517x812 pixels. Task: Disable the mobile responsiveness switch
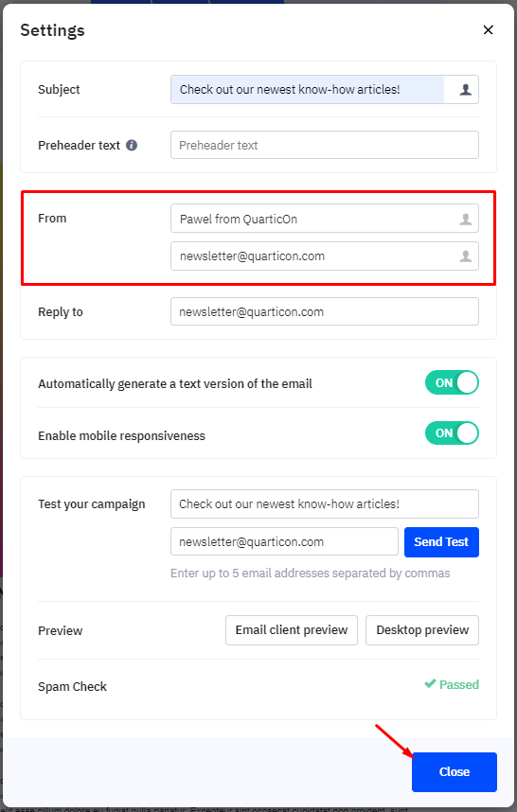pos(452,433)
